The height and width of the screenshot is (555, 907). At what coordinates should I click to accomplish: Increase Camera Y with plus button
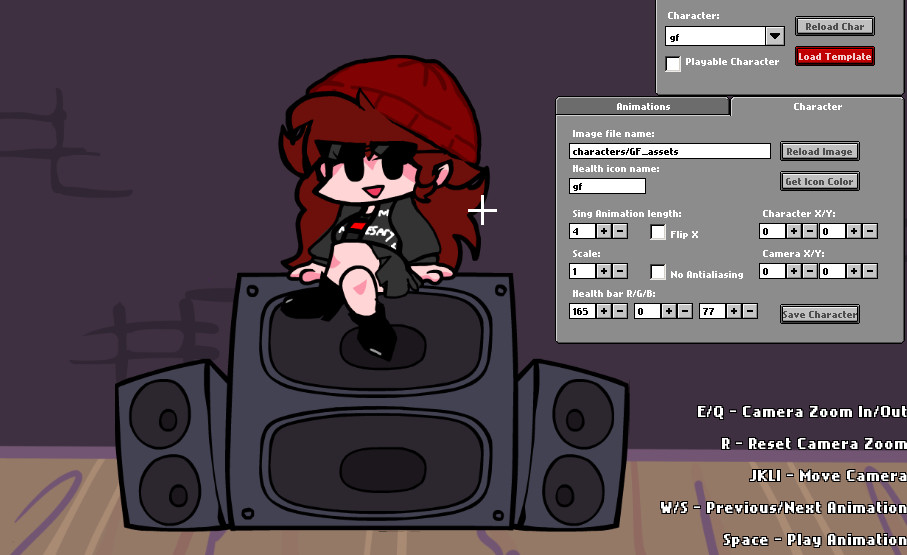pos(854,271)
